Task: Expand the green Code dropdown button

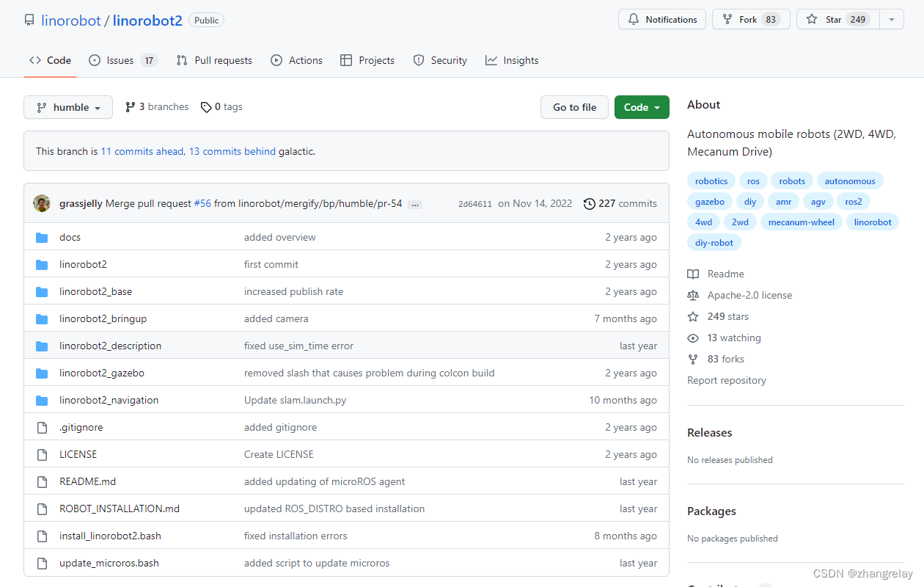Action: click(x=642, y=107)
